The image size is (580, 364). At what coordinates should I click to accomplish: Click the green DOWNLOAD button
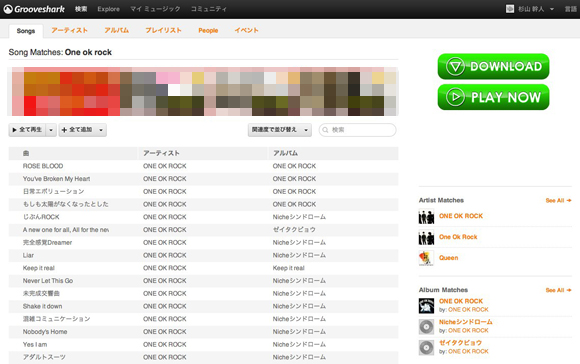coord(493,67)
